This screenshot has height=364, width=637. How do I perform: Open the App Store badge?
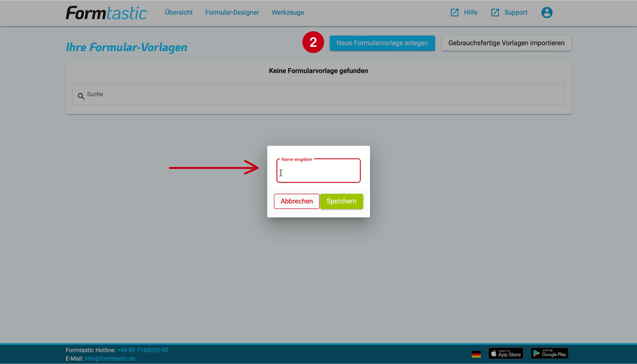[506, 353]
